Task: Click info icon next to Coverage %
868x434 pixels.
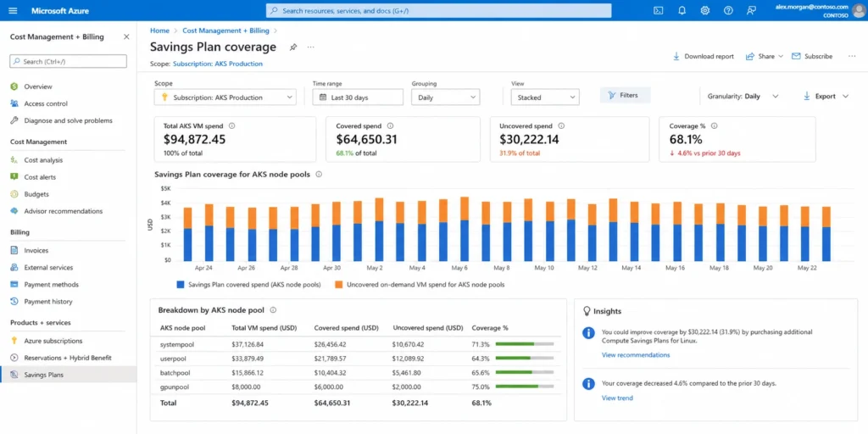Action: click(x=714, y=125)
